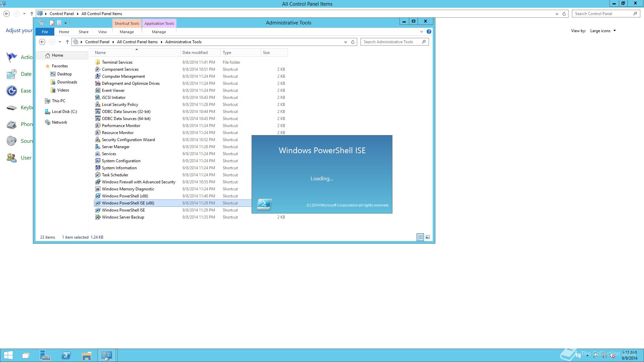Viewport: 644px width, 362px height.
Task: Open Control Panel address bar history dropdown
Action: (x=557, y=14)
